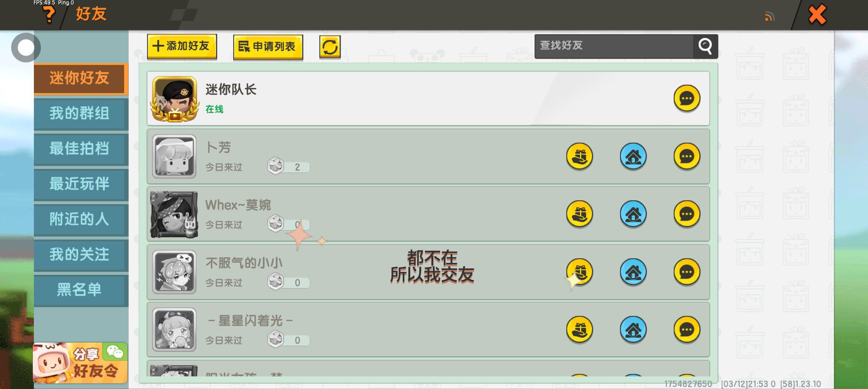
Task: Open chat with 迷你队长
Action: coord(687,98)
